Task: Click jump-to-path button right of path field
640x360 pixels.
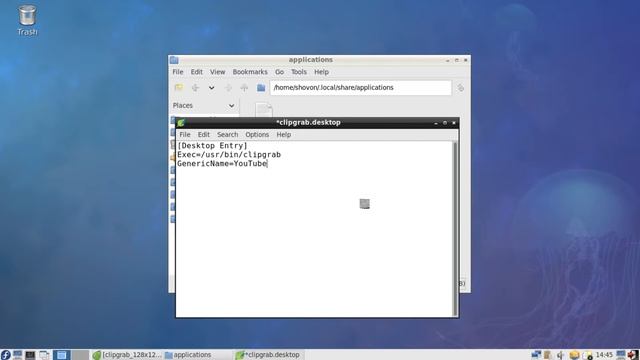Action: [460, 88]
